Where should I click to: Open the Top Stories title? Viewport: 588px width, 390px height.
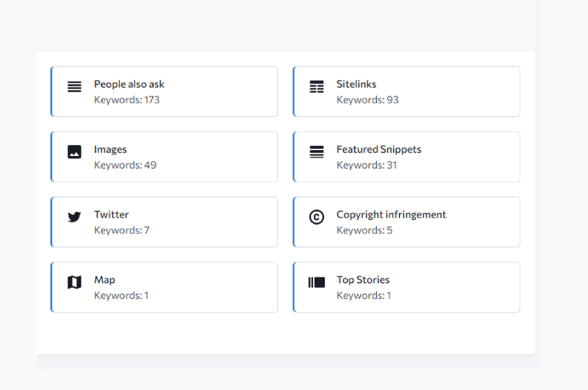363,280
